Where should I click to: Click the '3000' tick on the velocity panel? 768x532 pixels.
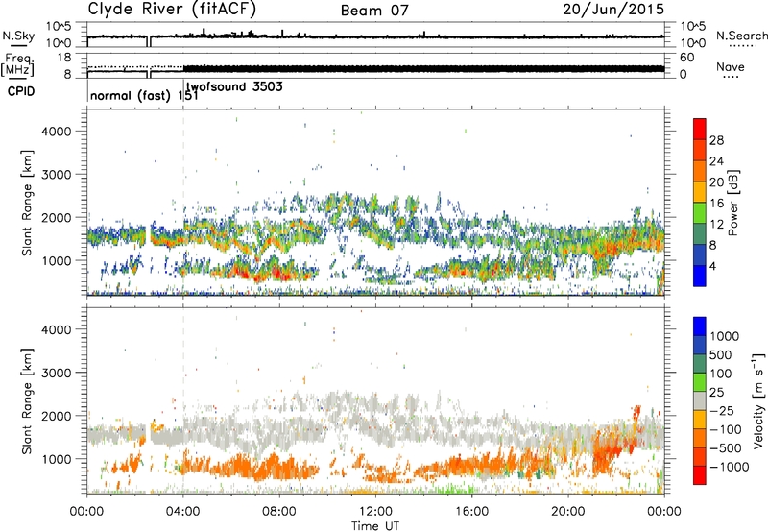tap(57, 373)
